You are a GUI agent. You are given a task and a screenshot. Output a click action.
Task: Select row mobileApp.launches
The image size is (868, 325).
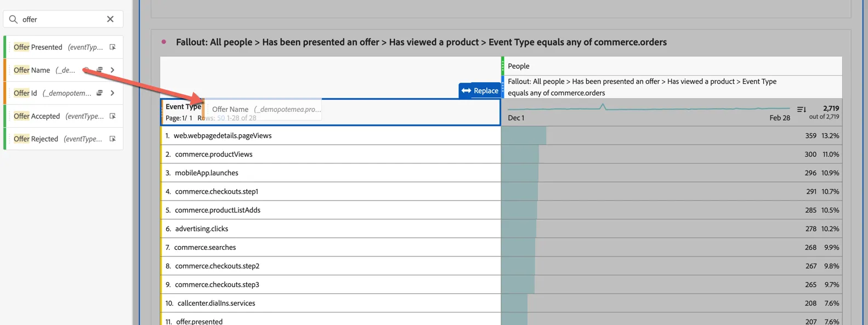(331, 173)
